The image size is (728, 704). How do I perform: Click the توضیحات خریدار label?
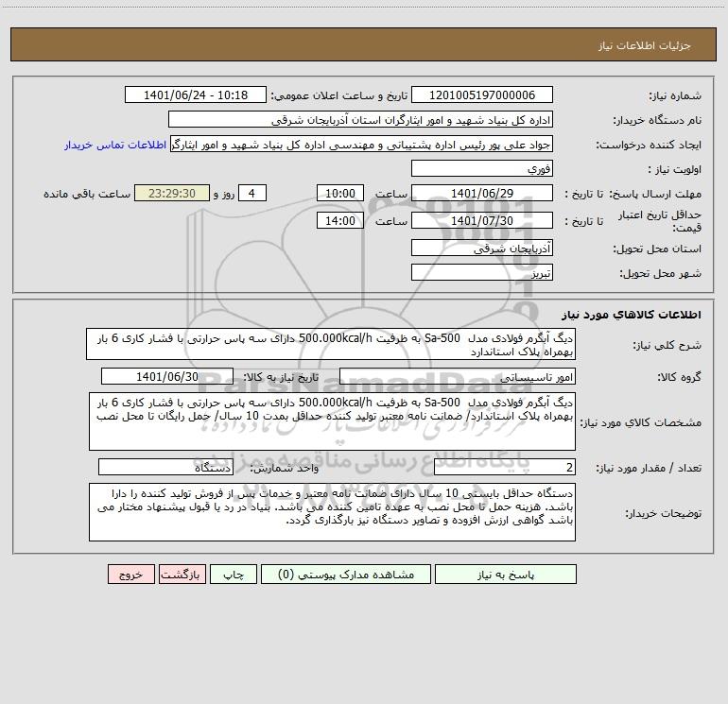point(664,513)
